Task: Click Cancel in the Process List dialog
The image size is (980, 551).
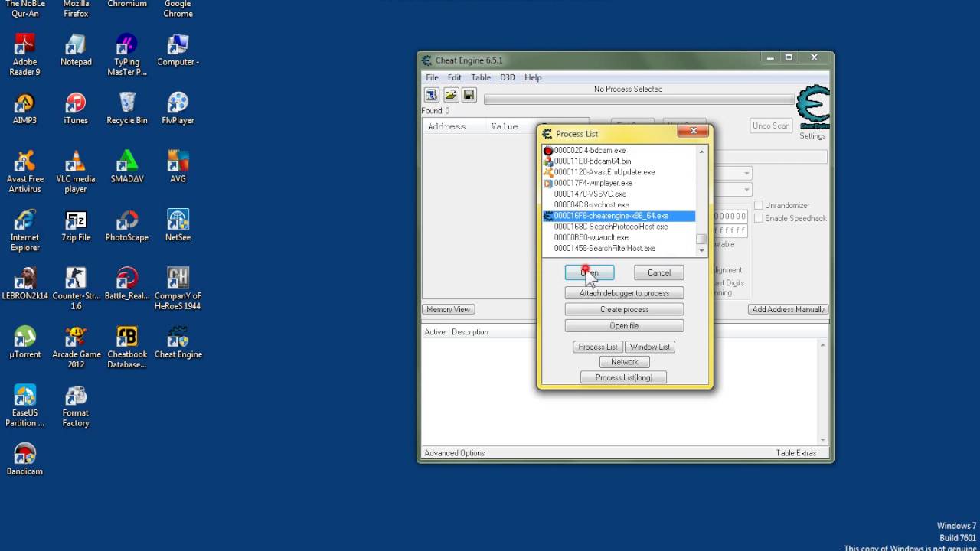Action: point(658,272)
